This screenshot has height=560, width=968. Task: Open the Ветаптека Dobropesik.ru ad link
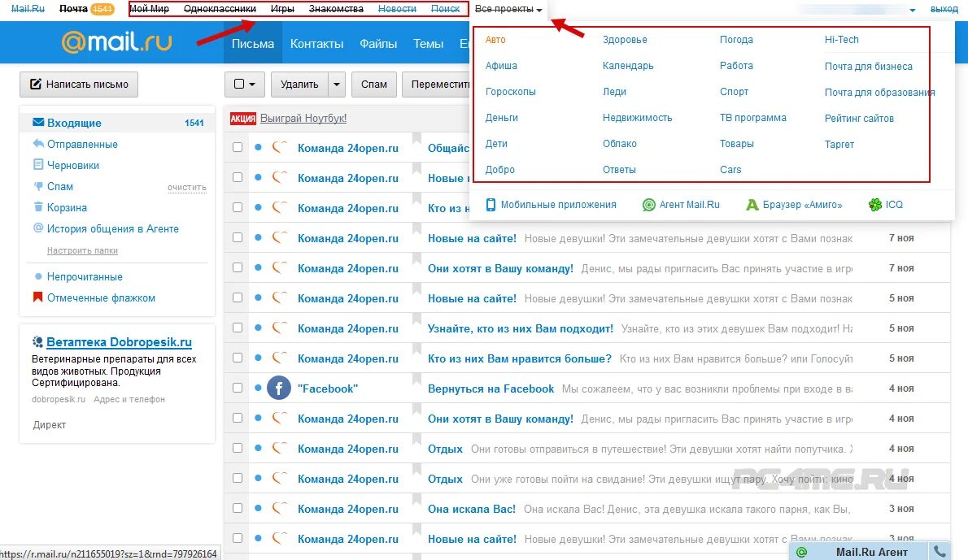119,341
